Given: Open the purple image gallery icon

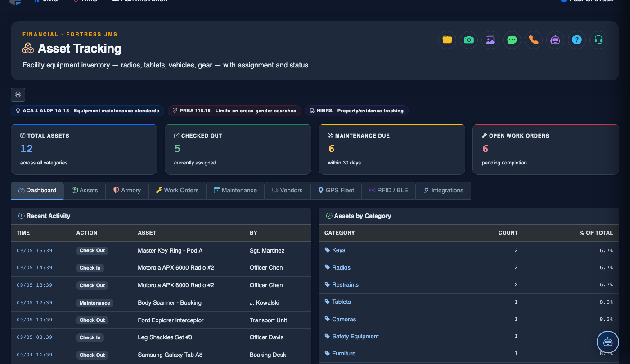Looking at the screenshot, I should [x=490, y=40].
